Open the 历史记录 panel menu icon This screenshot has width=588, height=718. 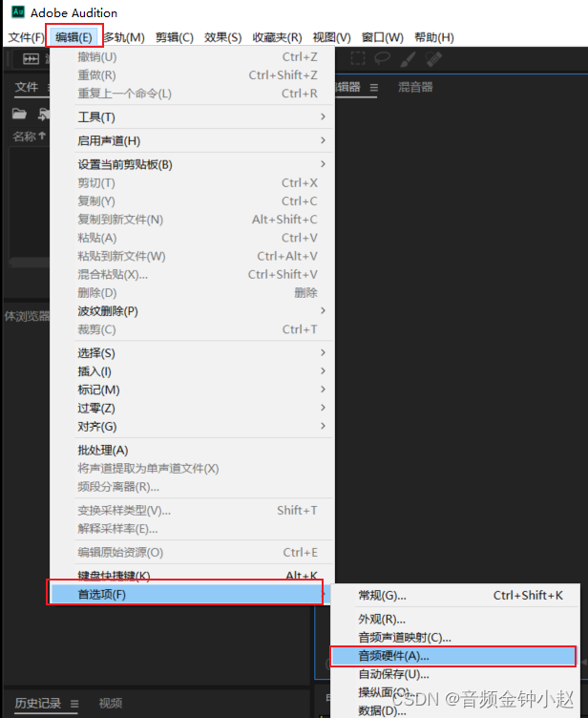[x=74, y=704]
